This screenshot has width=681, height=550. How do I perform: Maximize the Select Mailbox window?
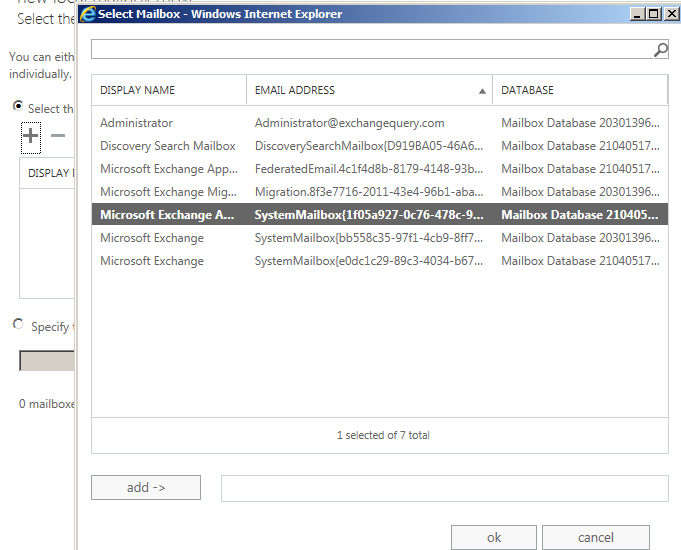654,14
